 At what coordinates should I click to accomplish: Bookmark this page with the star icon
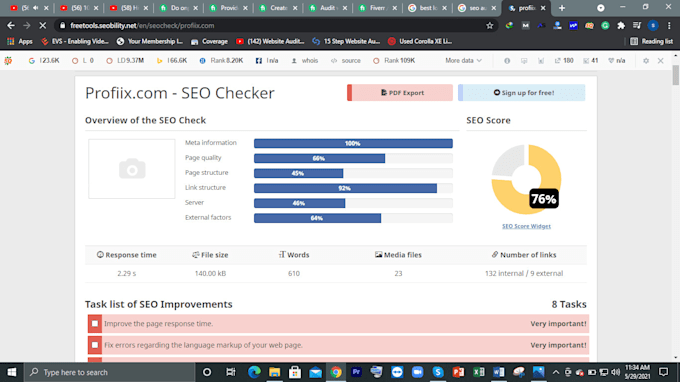(x=490, y=26)
